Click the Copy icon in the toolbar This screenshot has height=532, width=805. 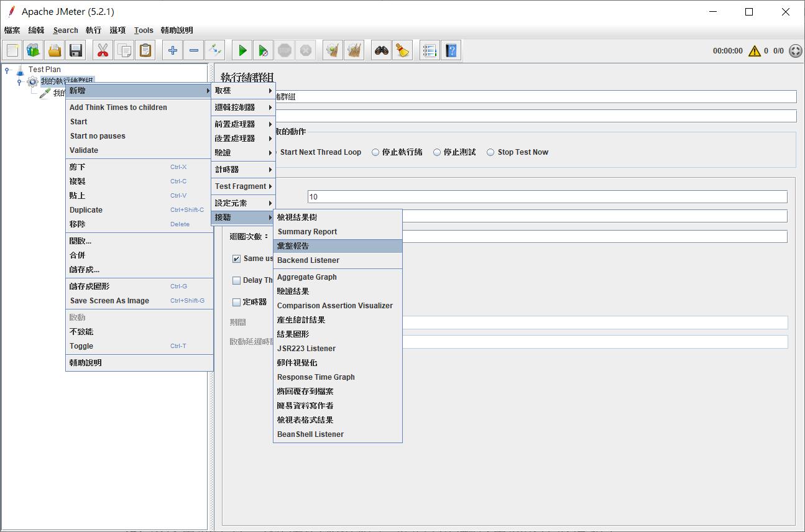tap(124, 50)
